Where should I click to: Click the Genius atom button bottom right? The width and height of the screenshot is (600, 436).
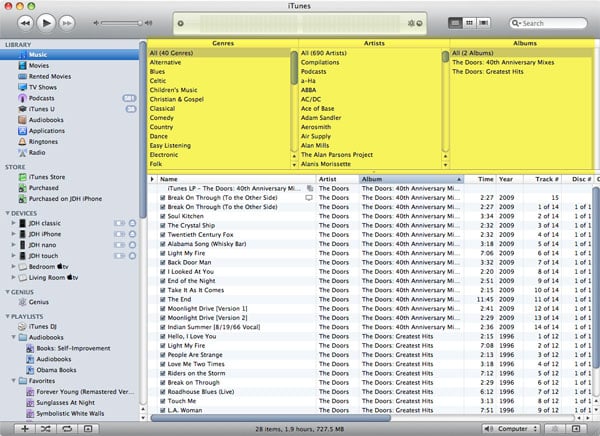[x=555, y=429]
